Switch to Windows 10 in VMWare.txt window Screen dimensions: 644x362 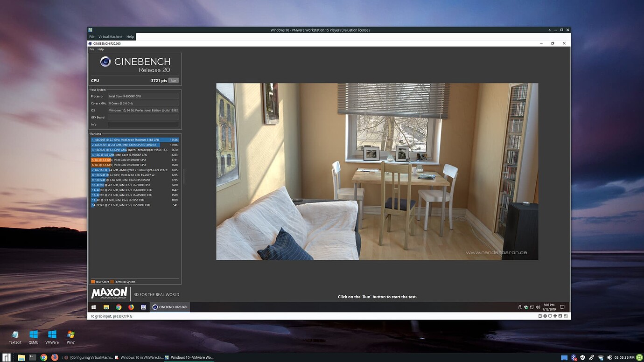pyautogui.click(x=139, y=358)
